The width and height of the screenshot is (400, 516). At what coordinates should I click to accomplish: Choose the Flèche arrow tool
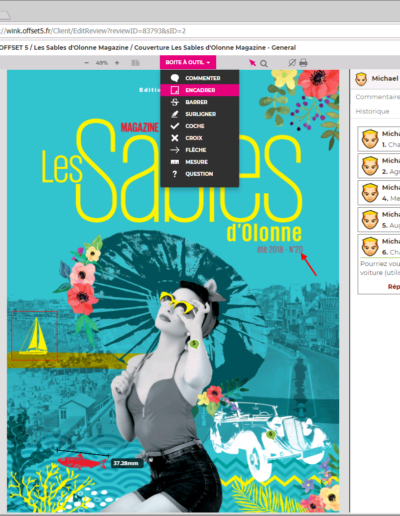pyautogui.click(x=200, y=150)
